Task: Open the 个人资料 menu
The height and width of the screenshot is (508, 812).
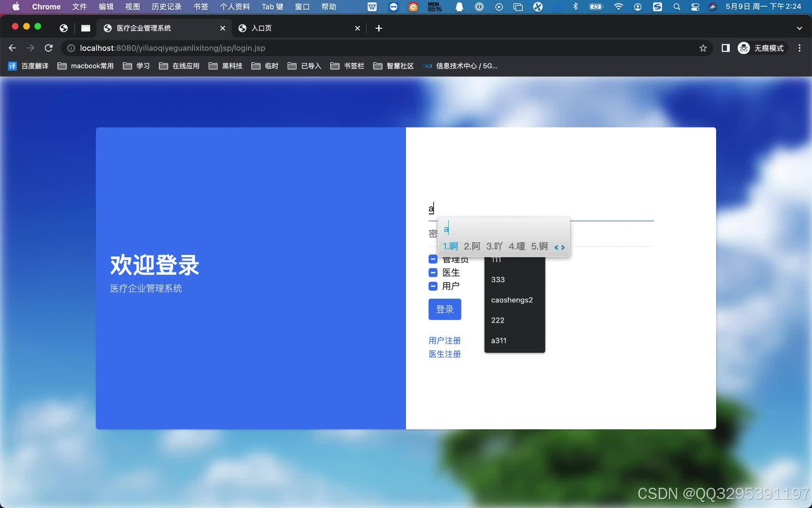Action: [235, 7]
